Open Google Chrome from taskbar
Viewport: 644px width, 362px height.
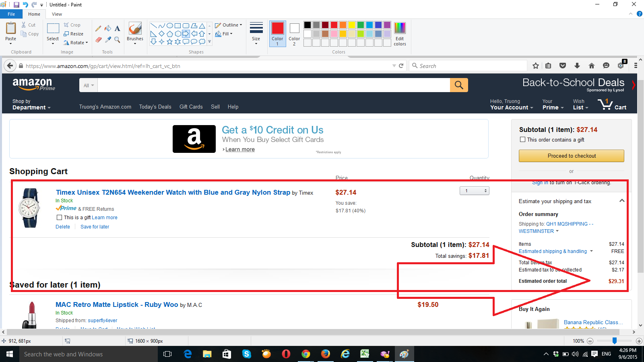(306, 354)
